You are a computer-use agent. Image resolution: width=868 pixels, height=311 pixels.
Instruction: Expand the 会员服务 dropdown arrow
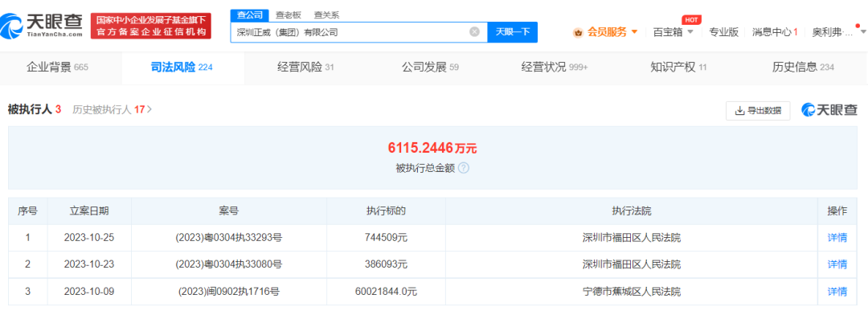pyautogui.click(x=634, y=31)
